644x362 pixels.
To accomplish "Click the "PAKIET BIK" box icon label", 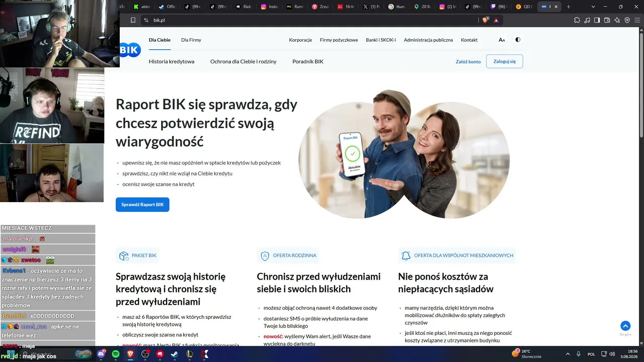I will click(x=138, y=255).
